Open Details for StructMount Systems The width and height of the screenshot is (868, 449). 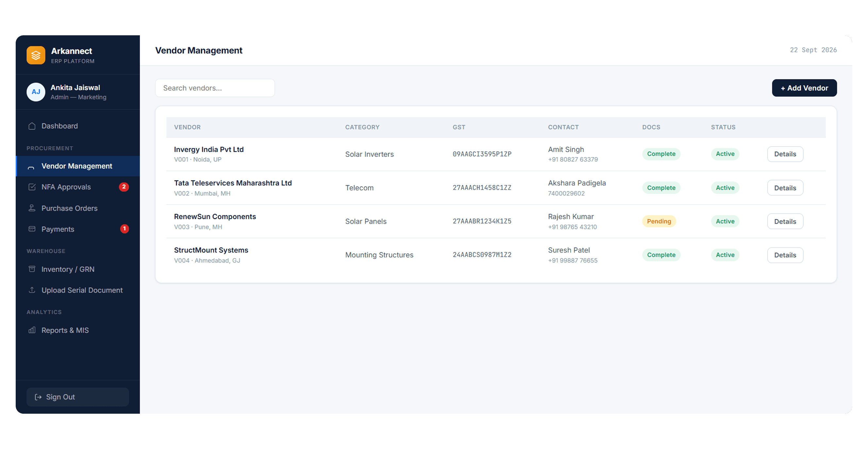tap(785, 255)
